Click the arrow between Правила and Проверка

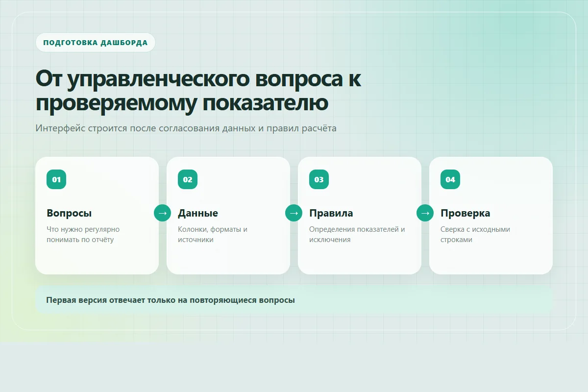425,213
